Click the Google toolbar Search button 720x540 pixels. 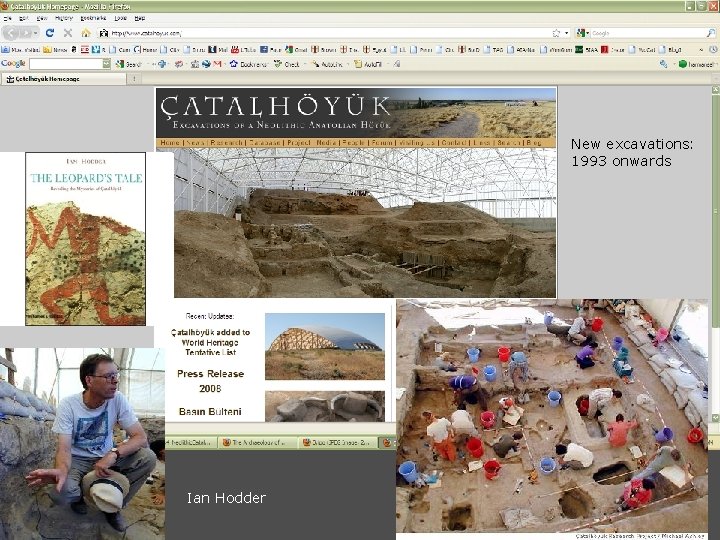click(128, 64)
